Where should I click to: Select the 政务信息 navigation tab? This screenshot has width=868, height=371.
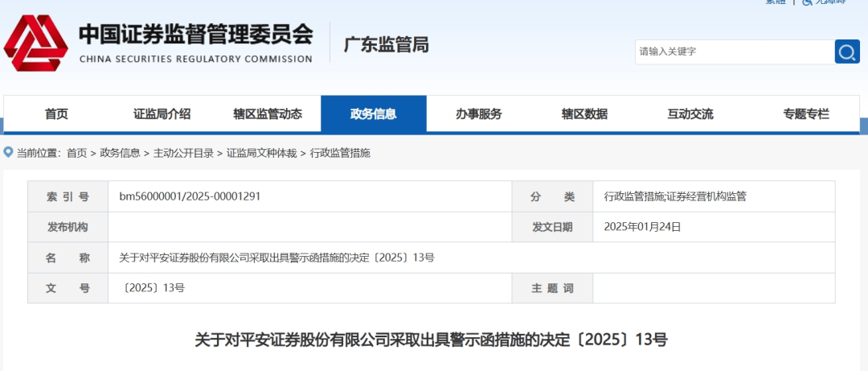point(374,114)
